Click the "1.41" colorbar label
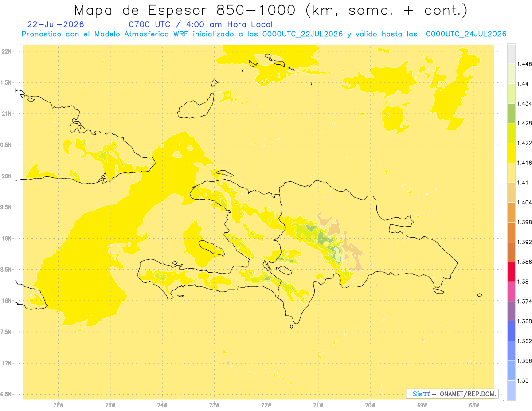Screen dimensions: 532x411 point(523,183)
